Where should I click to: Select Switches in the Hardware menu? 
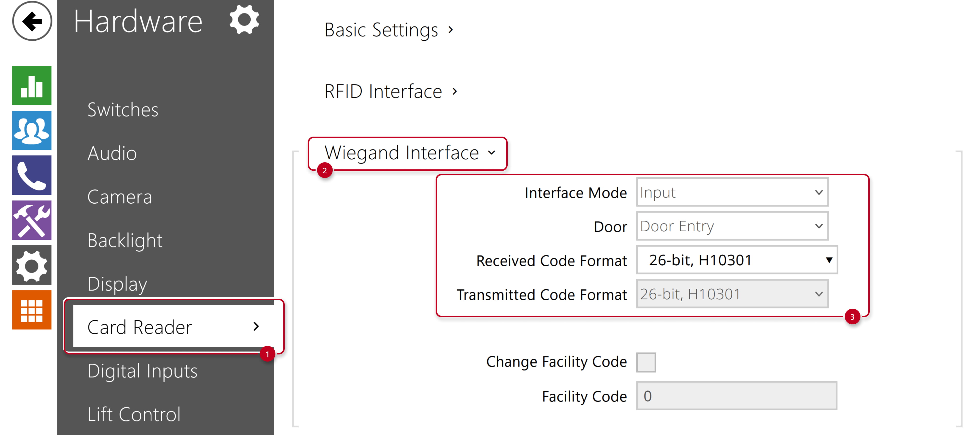click(122, 109)
